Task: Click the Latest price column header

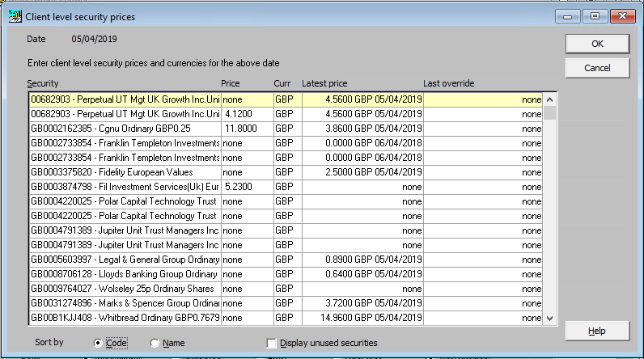Action: [x=324, y=84]
